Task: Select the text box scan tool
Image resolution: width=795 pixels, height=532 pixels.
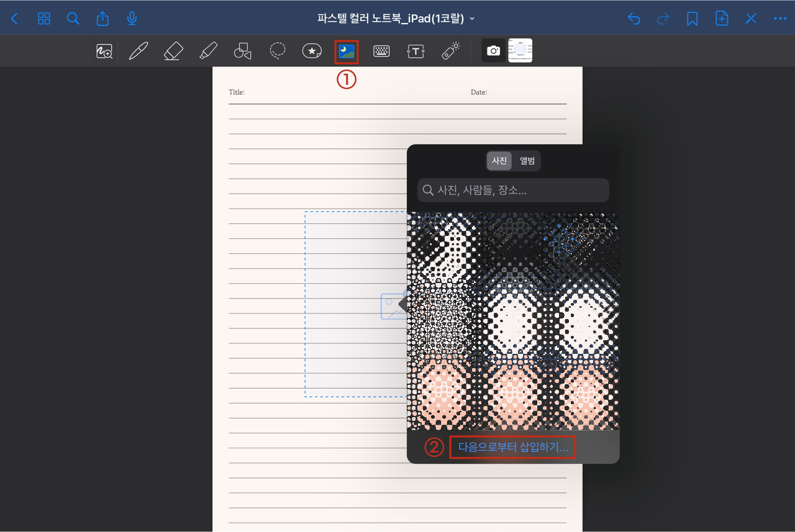Action: (x=416, y=52)
